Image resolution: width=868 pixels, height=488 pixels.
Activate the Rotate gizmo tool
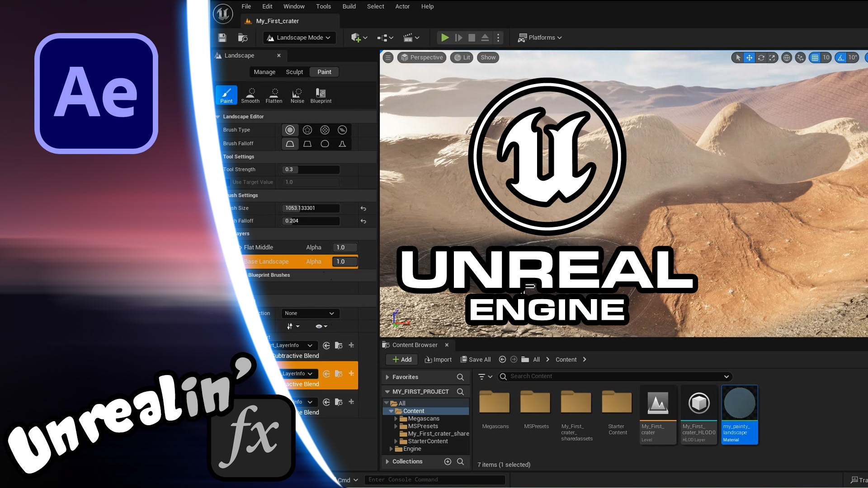click(x=761, y=57)
